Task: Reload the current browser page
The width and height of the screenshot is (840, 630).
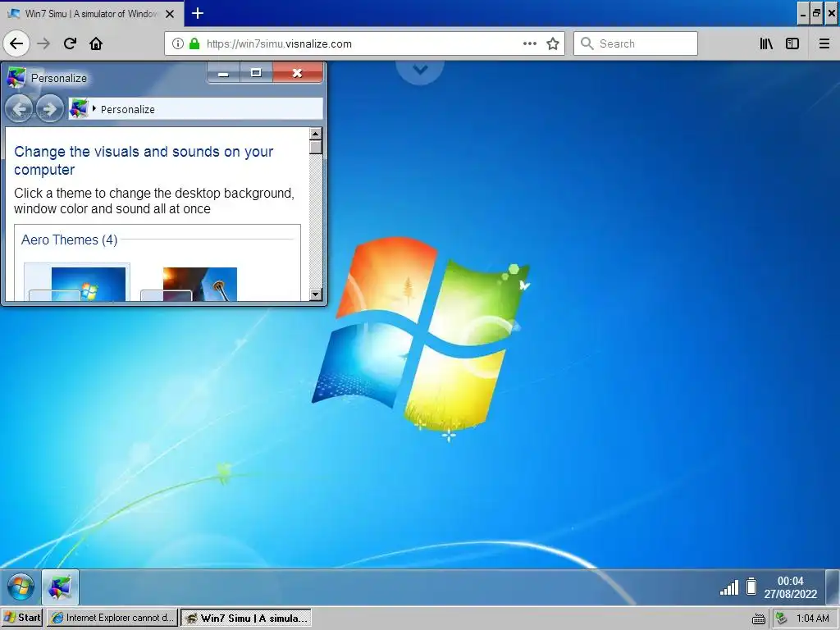Action: pyautogui.click(x=71, y=43)
